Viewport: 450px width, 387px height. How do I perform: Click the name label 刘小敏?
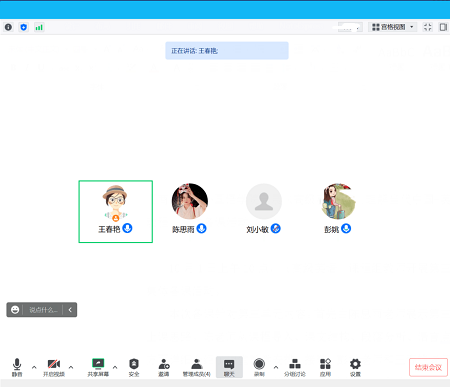[257, 229]
